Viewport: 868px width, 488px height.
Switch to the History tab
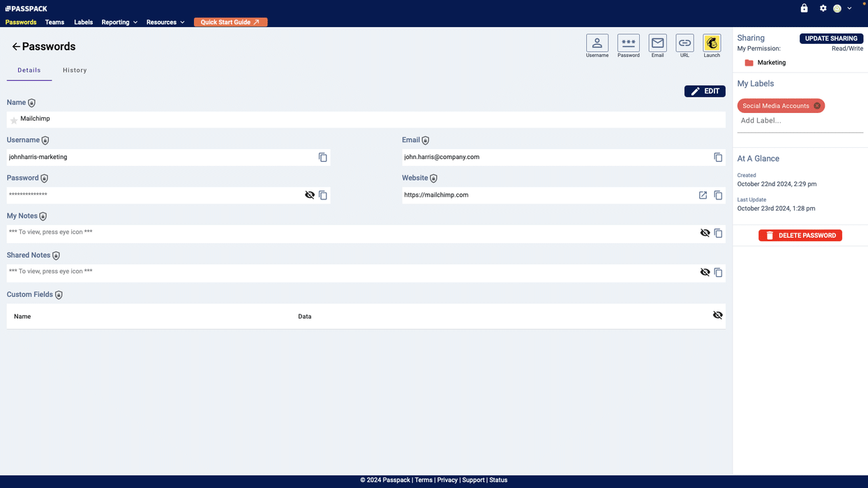click(75, 70)
